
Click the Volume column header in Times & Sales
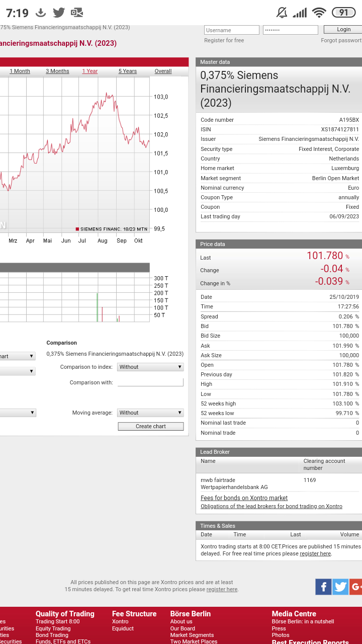pyautogui.click(x=349, y=534)
